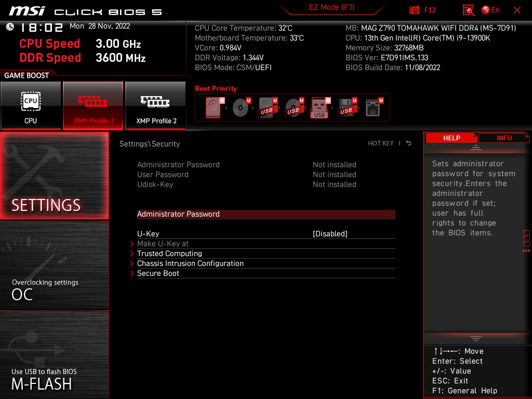The image size is (532, 399).
Task: Click the Boot Priority label
Action: pos(216,88)
